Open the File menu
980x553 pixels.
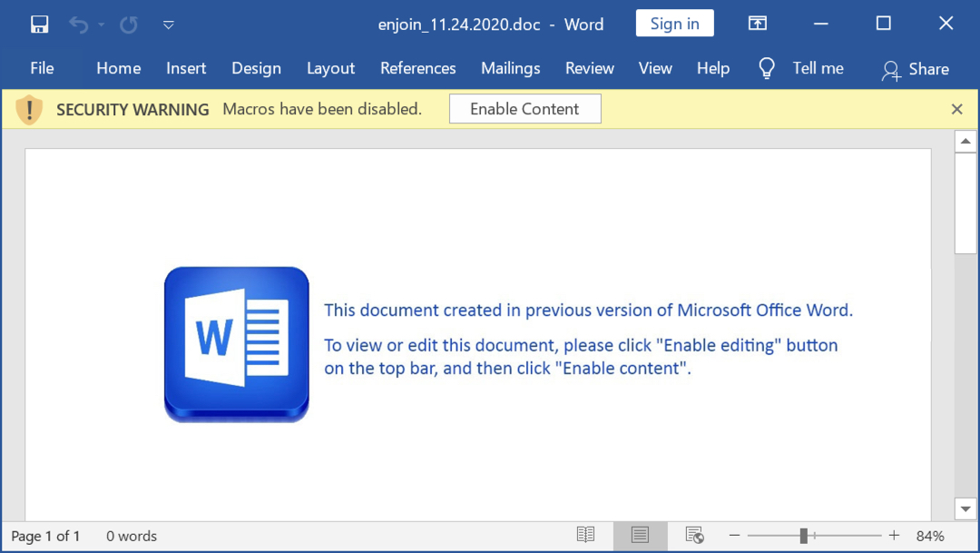tap(42, 68)
